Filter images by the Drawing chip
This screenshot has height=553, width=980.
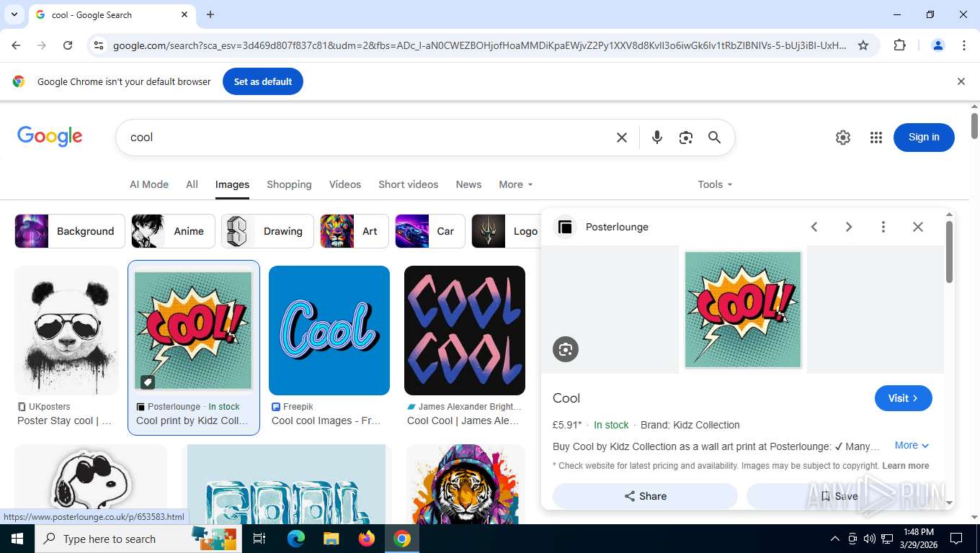click(x=267, y=231)
